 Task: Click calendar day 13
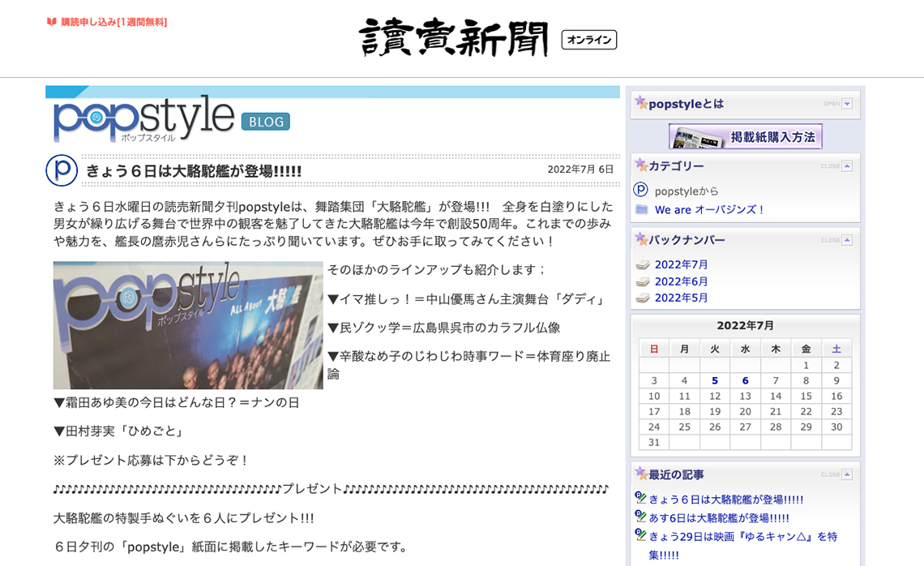746,397
